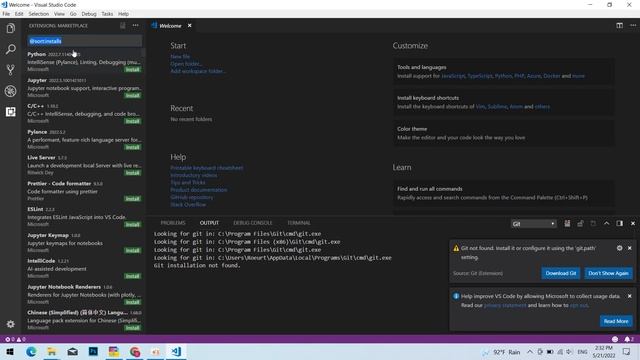Open the Selection menu

click(x=39, y=13)
